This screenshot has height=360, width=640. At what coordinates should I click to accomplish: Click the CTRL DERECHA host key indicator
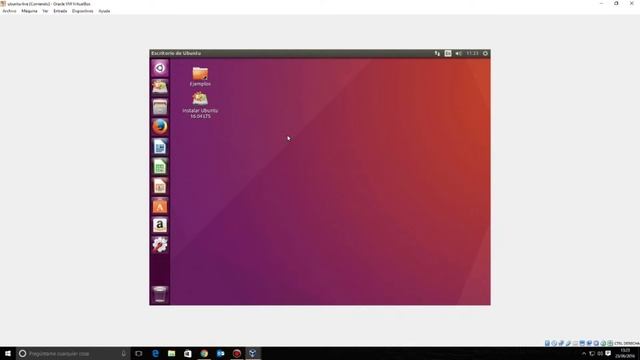pos(627,344)
